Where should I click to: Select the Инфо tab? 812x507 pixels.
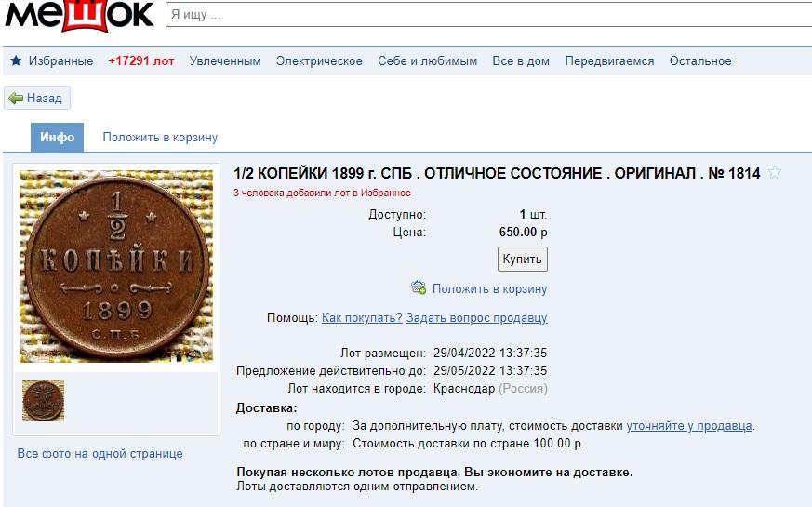[57, 138]
